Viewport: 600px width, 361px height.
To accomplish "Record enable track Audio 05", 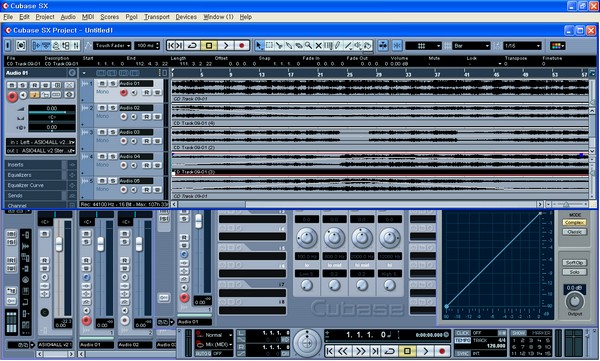I will coord(123,189).
